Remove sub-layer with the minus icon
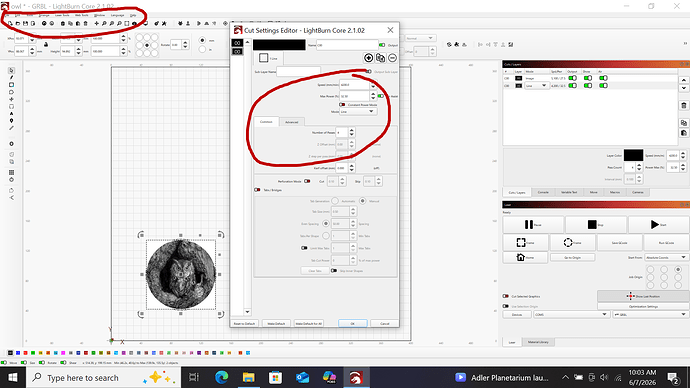Viewport: 690px width, 388px height. click(x=392, y=58)
